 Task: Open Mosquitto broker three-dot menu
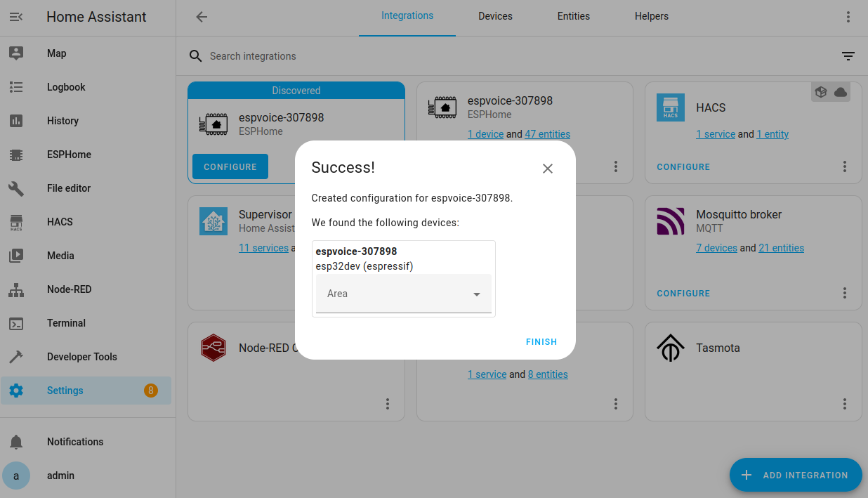pyautogui.click(x=845, y=293)
